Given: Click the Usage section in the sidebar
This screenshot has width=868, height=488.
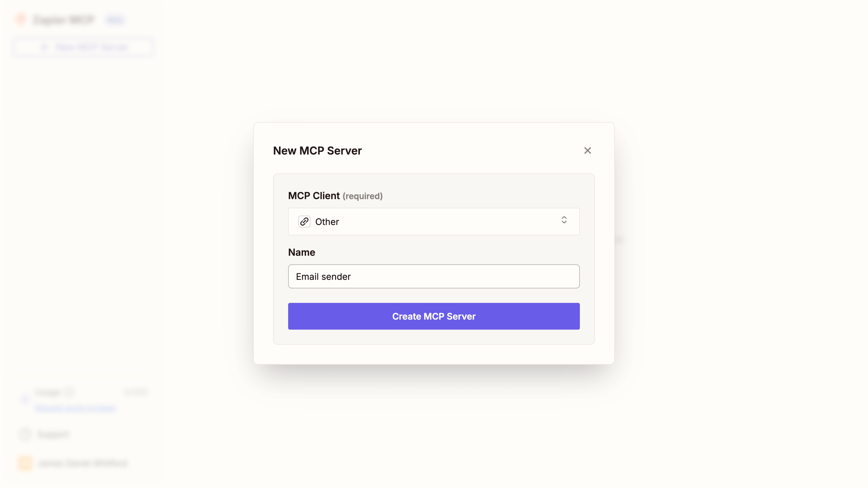Looking at the screenshot, I should click(47, 392).
